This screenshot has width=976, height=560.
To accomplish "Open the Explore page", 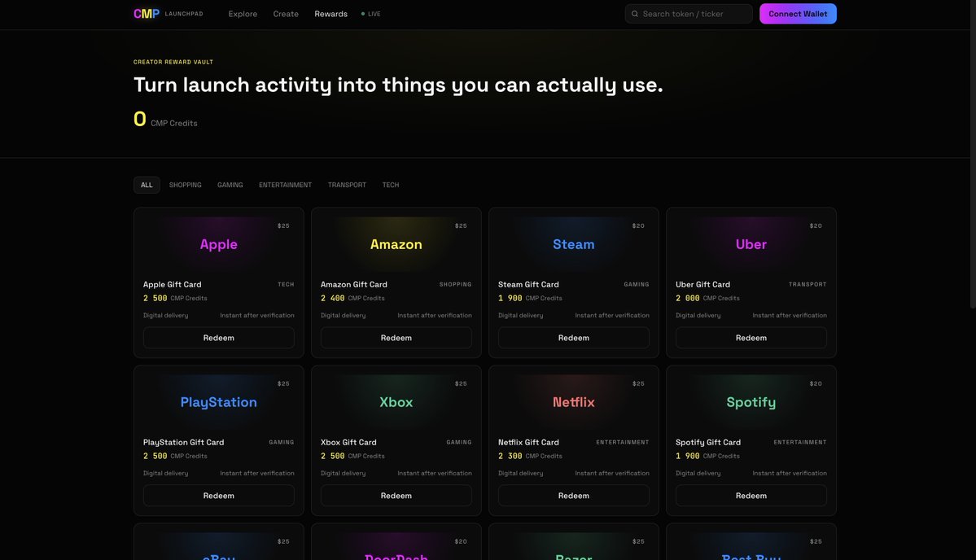I will pos(243,14).
